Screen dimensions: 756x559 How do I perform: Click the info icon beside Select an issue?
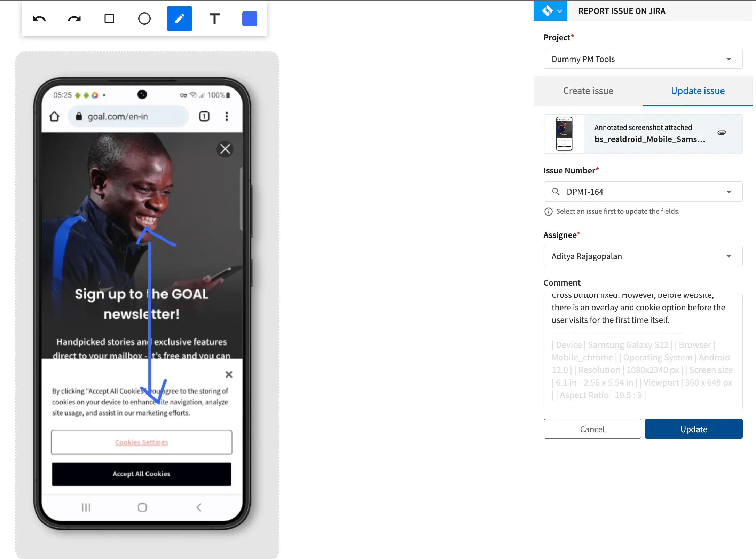548,212
